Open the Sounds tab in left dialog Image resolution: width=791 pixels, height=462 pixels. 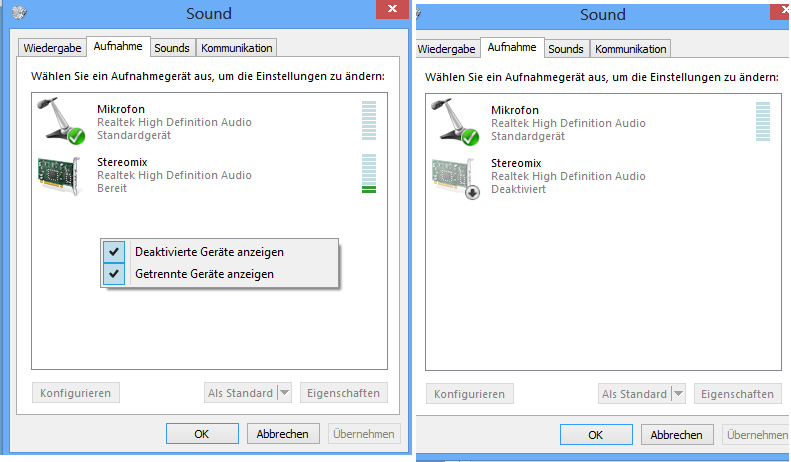172,48
